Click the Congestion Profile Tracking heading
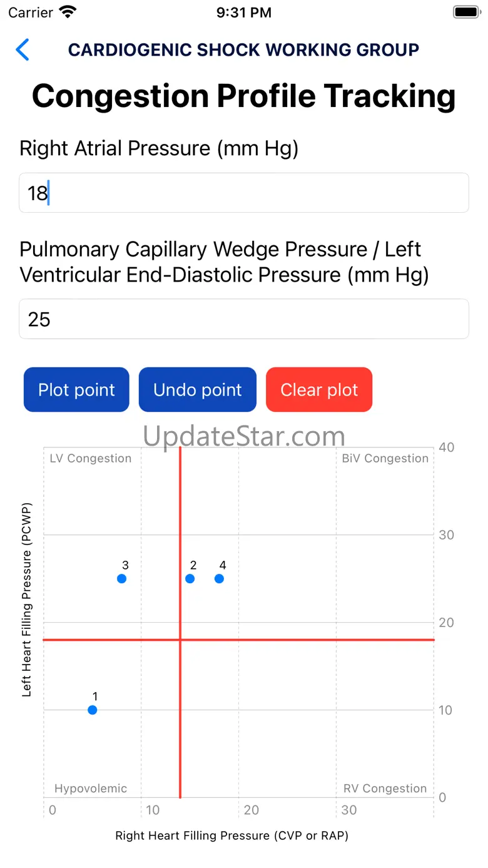488x868 pixels. (244, 96)
